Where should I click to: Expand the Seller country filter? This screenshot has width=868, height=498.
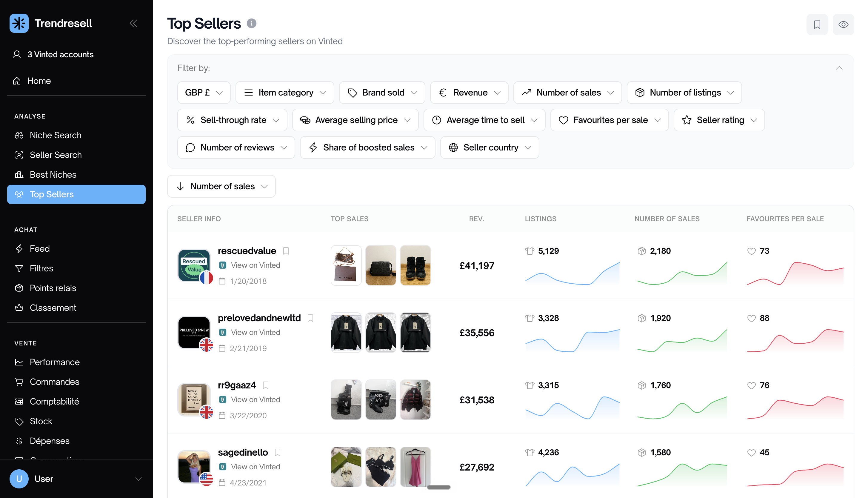(x=490, y=147)
